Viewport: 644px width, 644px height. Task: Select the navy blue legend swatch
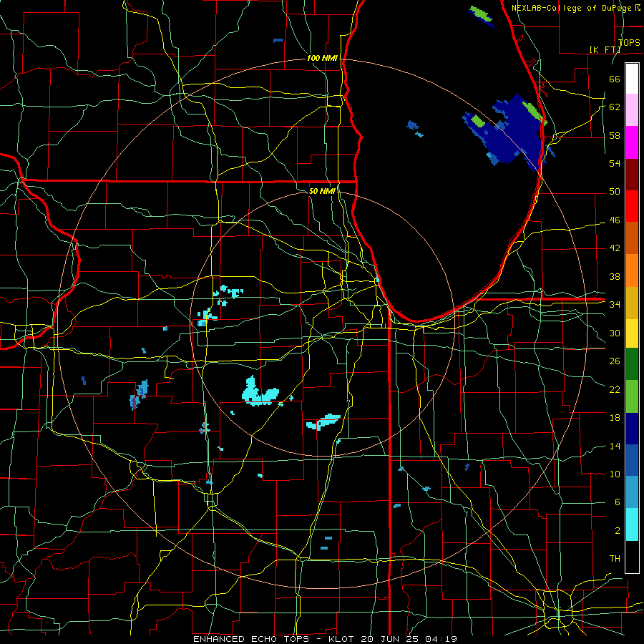point(632,429)
